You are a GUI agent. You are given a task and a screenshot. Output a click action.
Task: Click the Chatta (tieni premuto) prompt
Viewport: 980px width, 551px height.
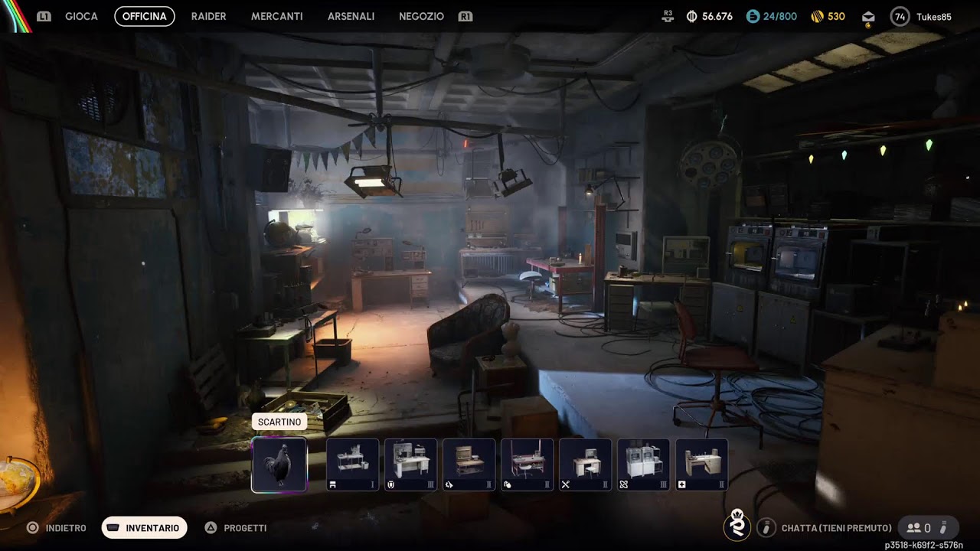coord(836,528)
